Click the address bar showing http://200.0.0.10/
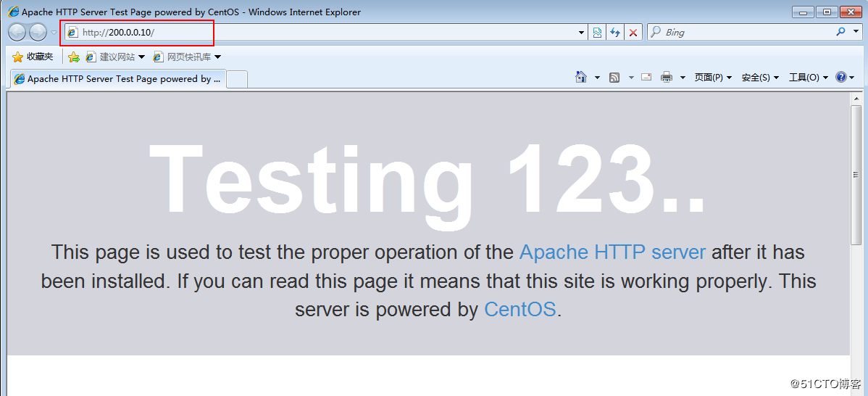 point(325,33)
